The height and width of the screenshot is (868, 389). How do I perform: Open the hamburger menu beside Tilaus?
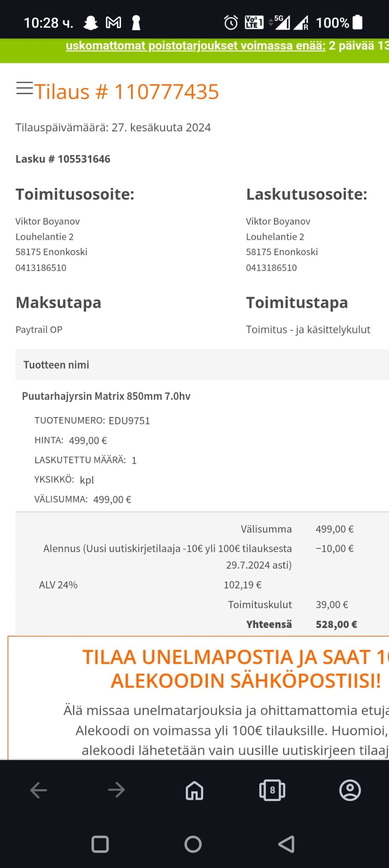(25, 88)
